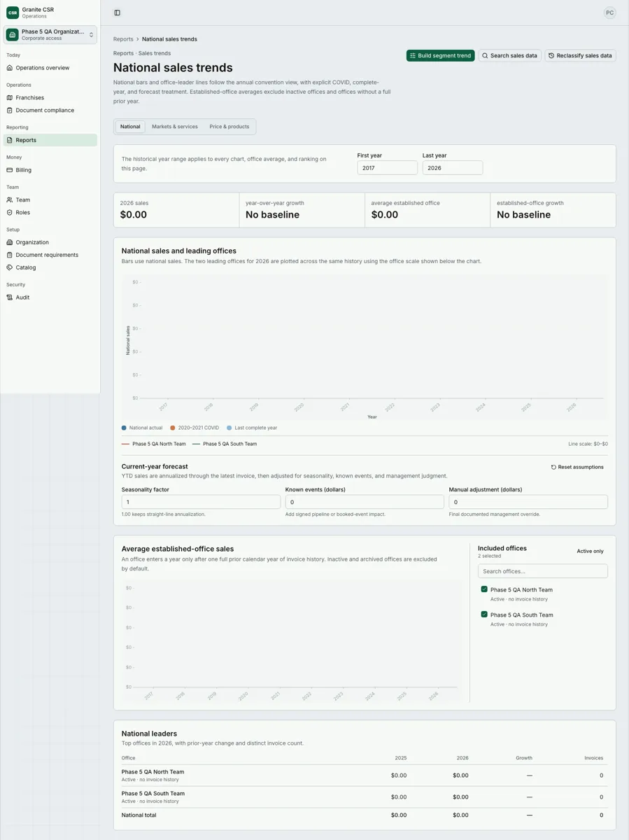
Task: Open Team page
Action: pos(50,200)
